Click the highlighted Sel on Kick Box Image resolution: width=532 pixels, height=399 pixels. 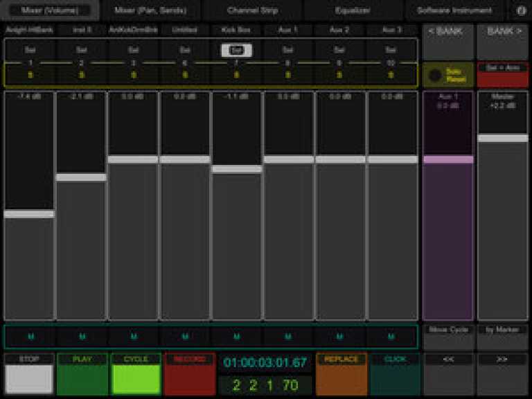[236, 50]
